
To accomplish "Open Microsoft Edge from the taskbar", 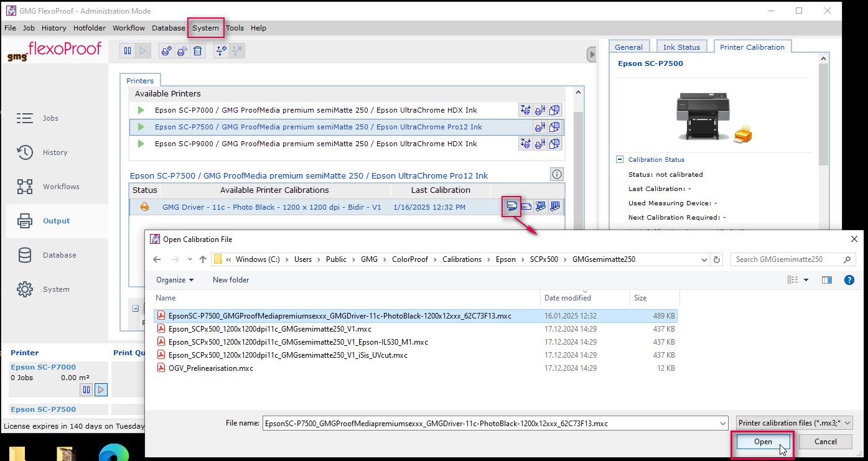I will (114, 454).
